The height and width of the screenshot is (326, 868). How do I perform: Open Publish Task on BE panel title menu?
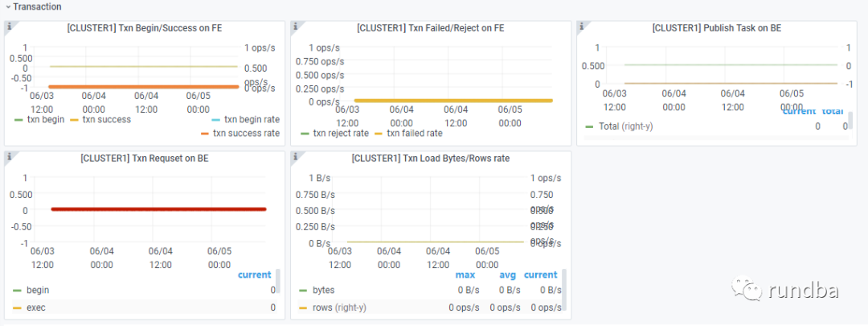[x=716, y=28]
